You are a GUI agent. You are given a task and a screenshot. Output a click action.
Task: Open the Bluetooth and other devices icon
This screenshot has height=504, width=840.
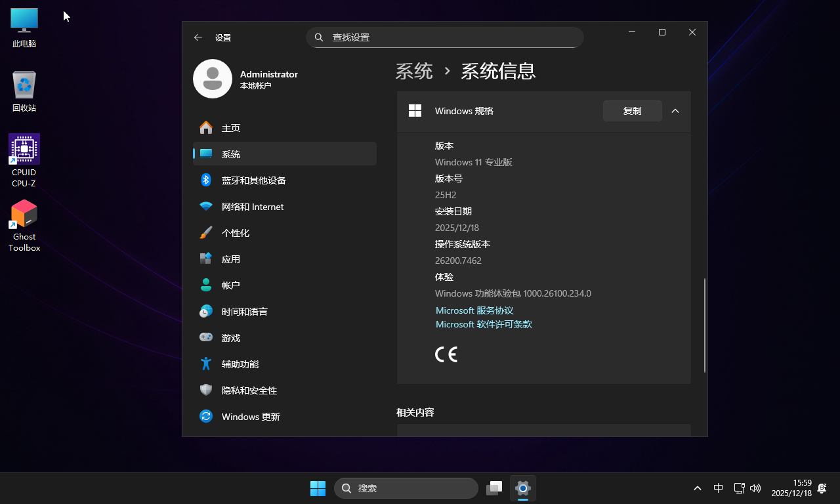click(x=206, y=180)
